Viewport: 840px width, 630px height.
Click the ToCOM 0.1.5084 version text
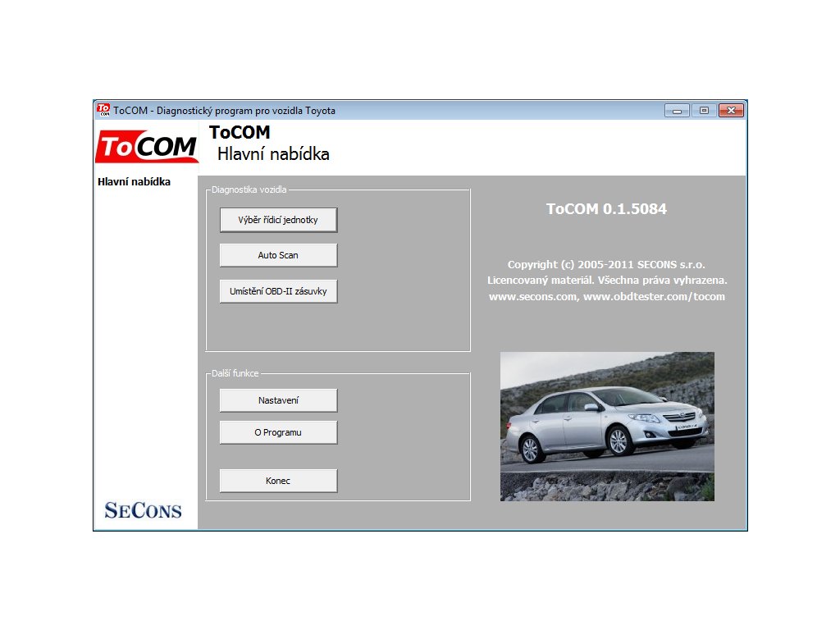[x=606, y=209]
